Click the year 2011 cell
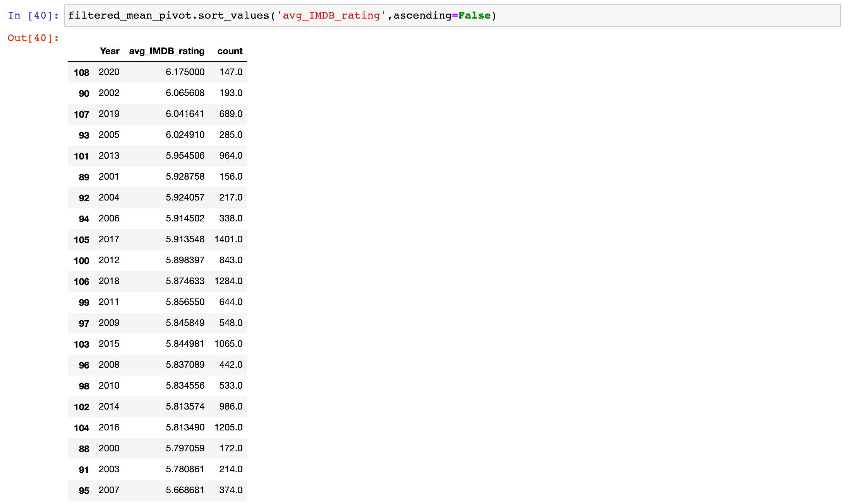 (109, 302)
